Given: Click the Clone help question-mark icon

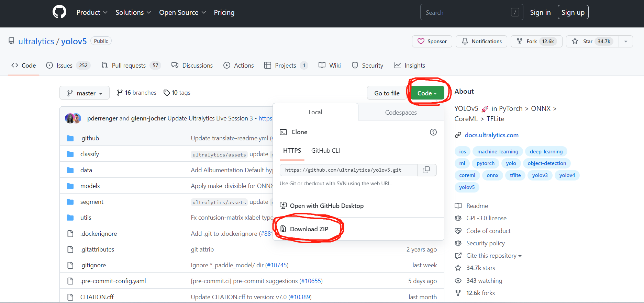Looking at the screenshot, I should [433, 132].
